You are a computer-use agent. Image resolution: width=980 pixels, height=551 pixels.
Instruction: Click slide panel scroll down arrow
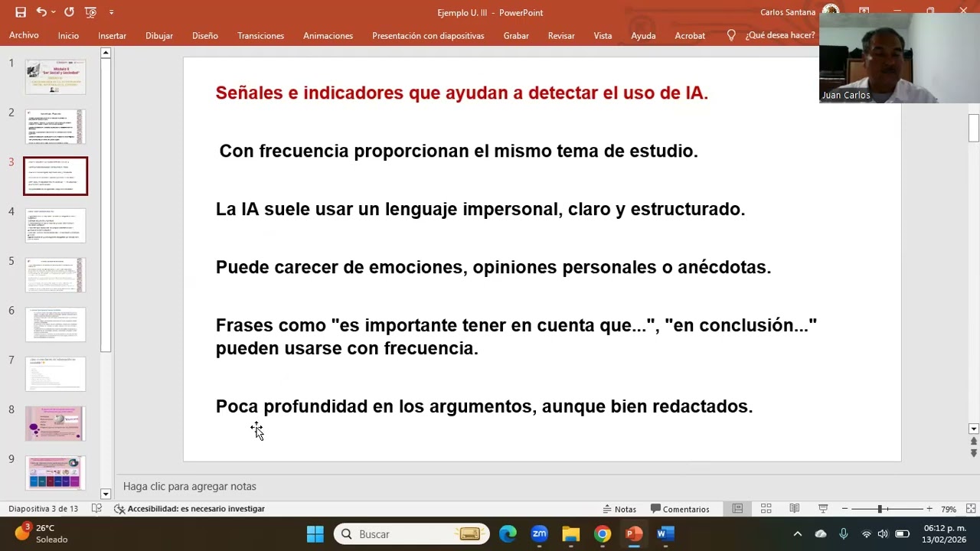pos(106,494)
